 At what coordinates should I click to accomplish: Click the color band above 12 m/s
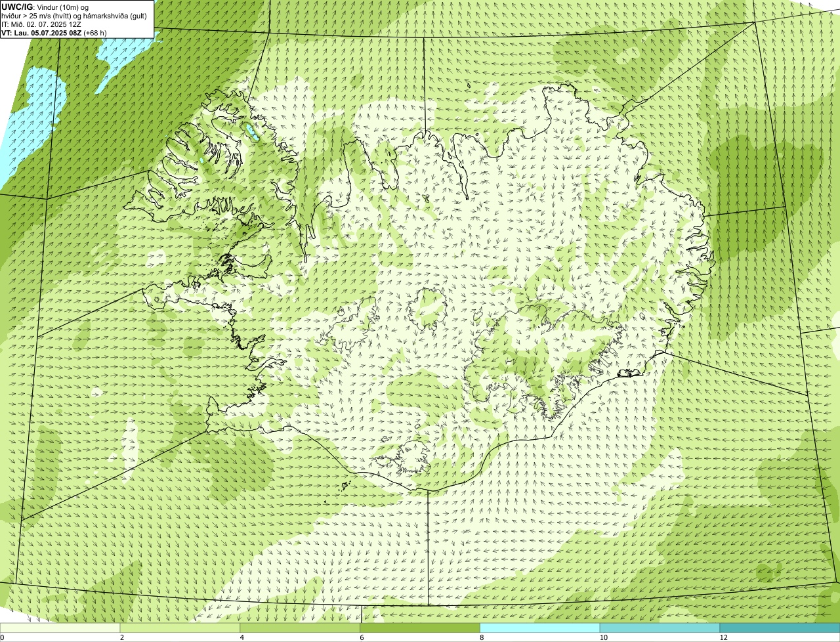coord(780,628)
